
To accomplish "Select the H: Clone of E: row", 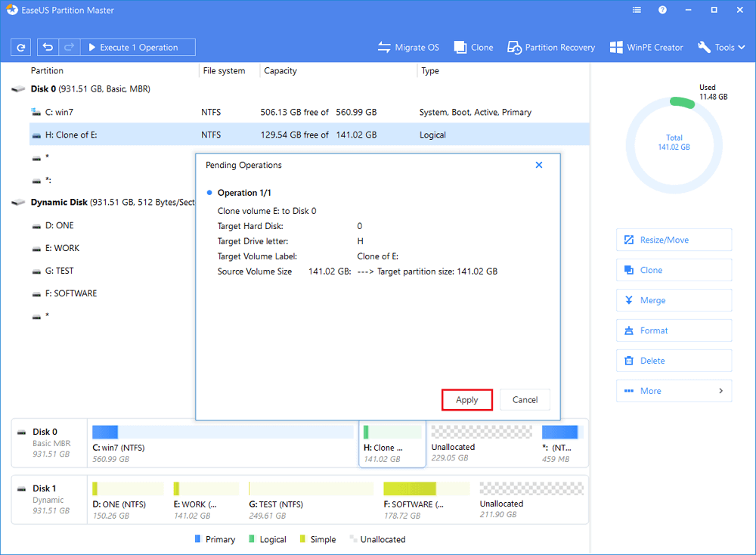I will tap(309, 135).
